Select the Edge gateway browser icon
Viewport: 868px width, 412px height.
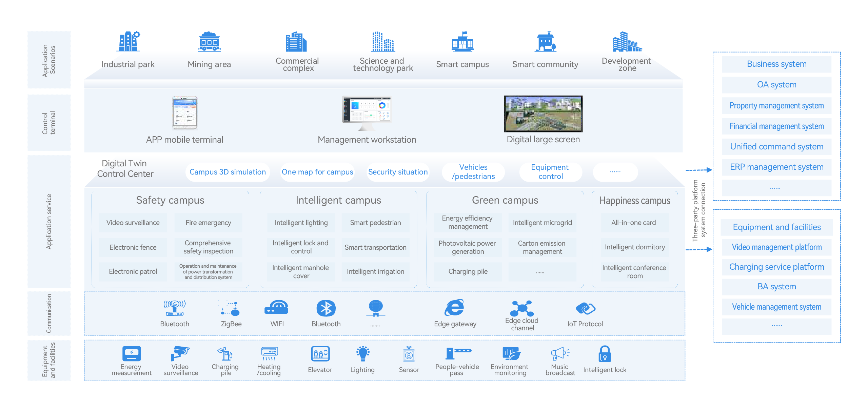(x=454, y=308)
